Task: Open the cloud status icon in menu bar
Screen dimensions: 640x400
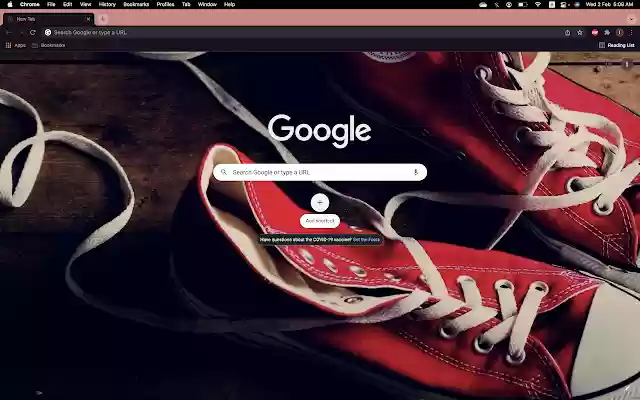Action: pos(483,4)
